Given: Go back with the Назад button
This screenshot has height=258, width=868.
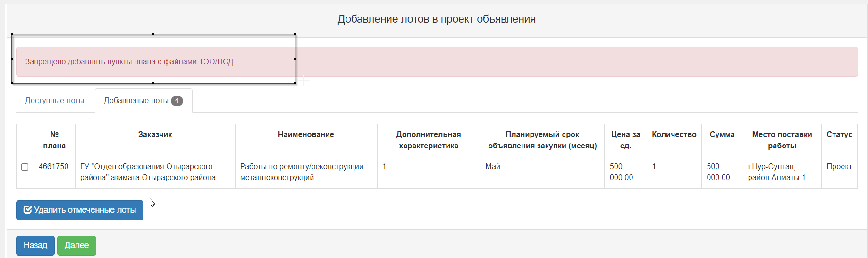Looking at the screenshot, I should (x=35, y=246).
